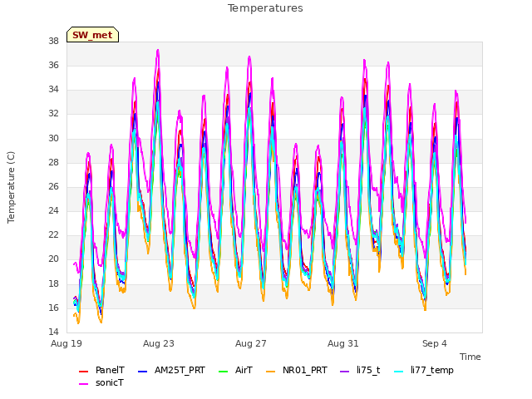This screenshot has height=399, width=532.
Task: Click the cyan li77_temp legend color marker
Action: [x=399, y=372]
